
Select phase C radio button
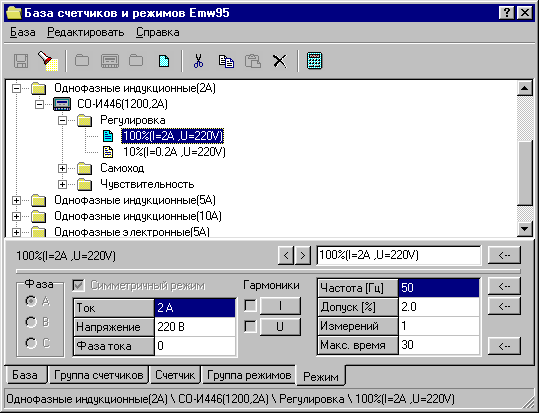click(31, 343)
